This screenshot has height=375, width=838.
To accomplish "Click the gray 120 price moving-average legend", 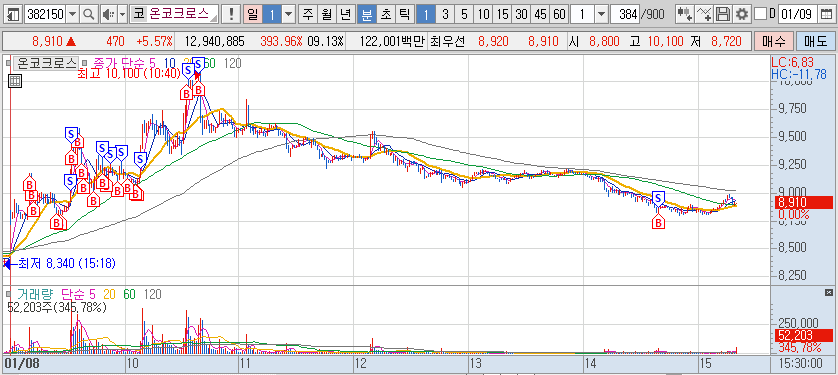I will (x=232, y=64).
